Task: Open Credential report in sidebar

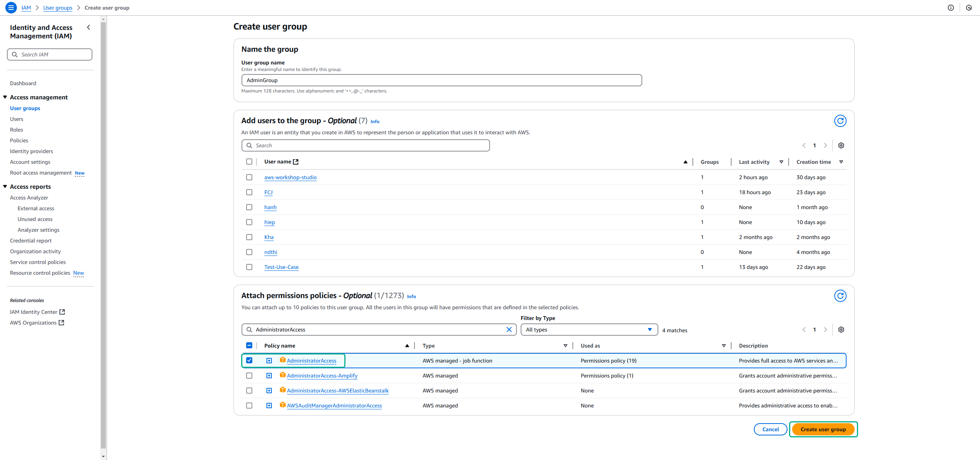Action: pyautogui.click(x=31, y=241)
